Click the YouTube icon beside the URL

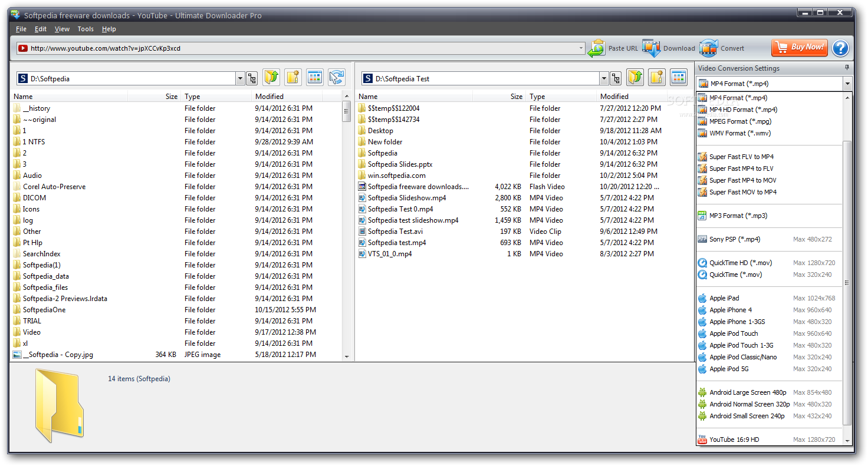point(23,48)
